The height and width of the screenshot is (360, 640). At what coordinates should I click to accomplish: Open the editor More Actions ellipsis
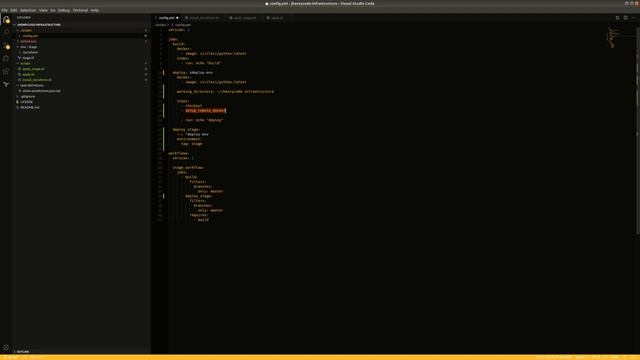[633, 18]
